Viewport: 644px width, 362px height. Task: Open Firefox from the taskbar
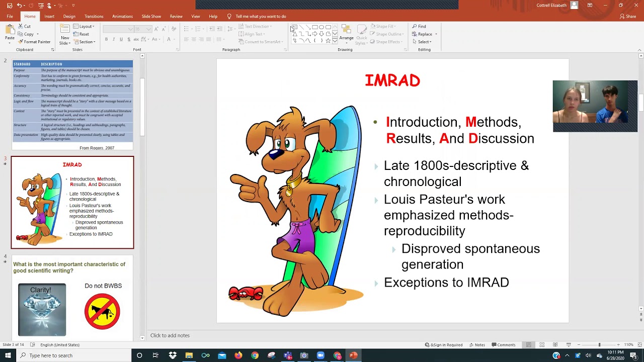[x=238, y=355]
